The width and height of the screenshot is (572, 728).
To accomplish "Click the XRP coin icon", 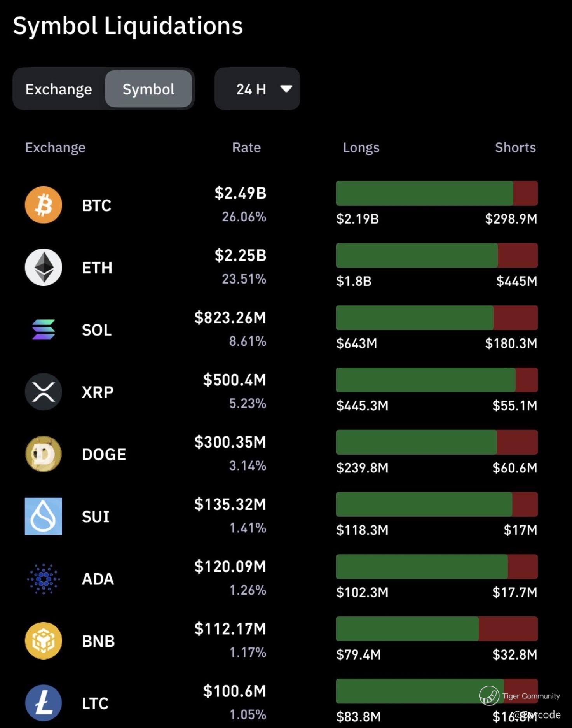I will pyautogui.click(x=44, y=392).
